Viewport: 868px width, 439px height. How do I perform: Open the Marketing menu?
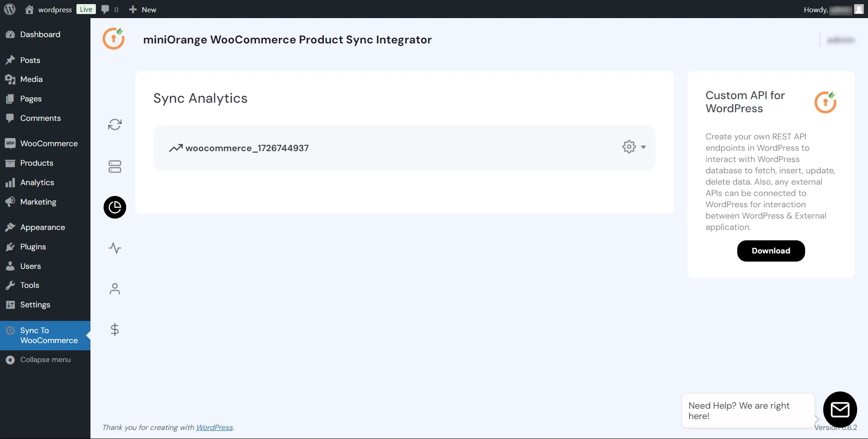45,202
